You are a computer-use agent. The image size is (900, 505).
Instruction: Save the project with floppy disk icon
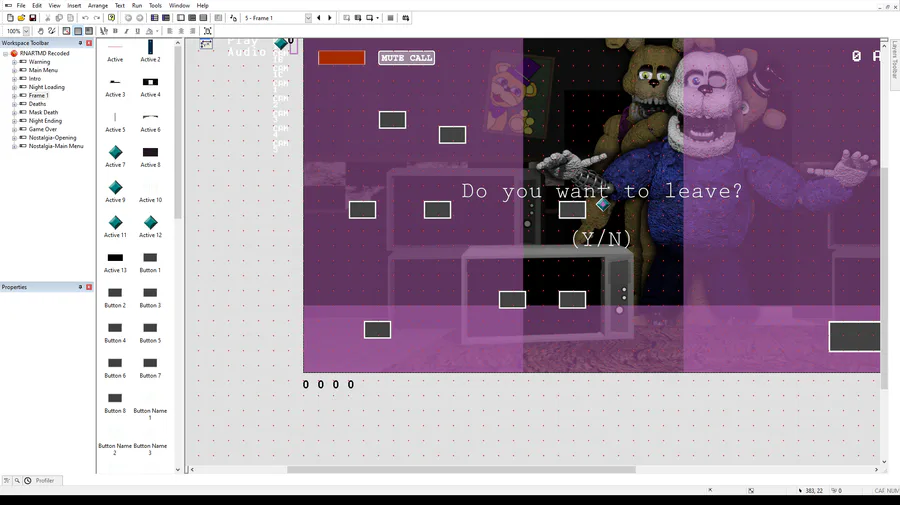point(33,18)
